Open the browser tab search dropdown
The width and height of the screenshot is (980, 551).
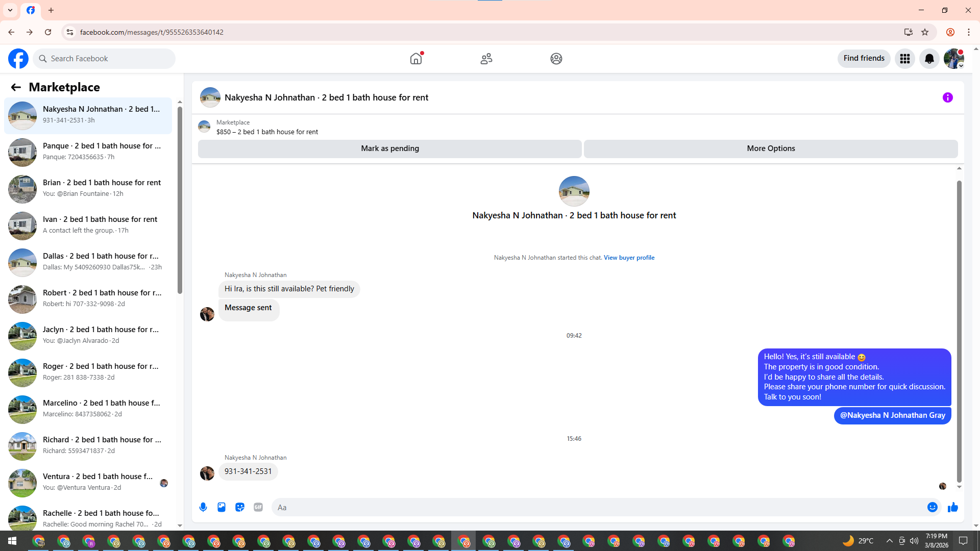click(10, 10)
